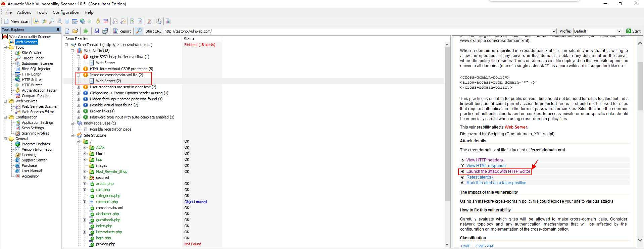644x249 pixels.
Task: Collapse Web Alerts (18) node
Action: (72, 51)
